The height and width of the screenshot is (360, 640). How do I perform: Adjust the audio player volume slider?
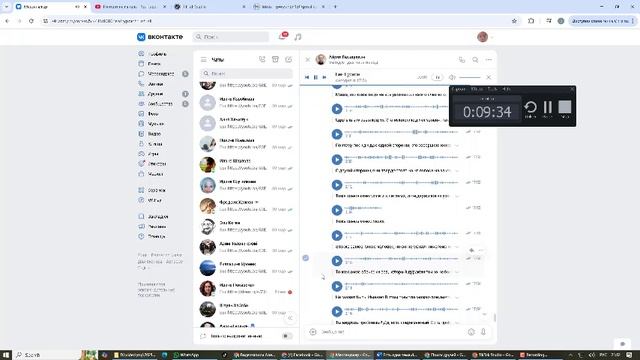pos(470,77)
